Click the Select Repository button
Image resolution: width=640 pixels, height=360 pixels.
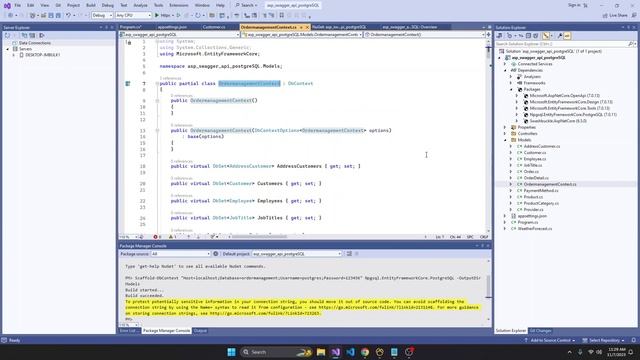pos(603,340)
